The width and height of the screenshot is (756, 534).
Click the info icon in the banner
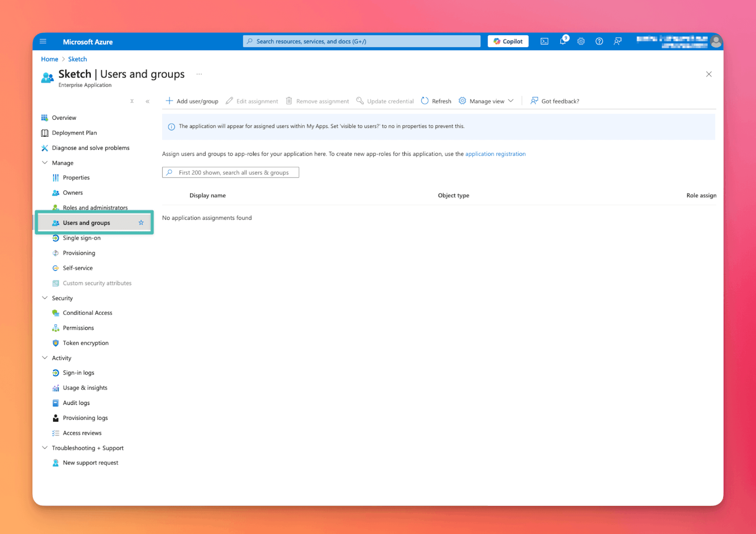171,127
